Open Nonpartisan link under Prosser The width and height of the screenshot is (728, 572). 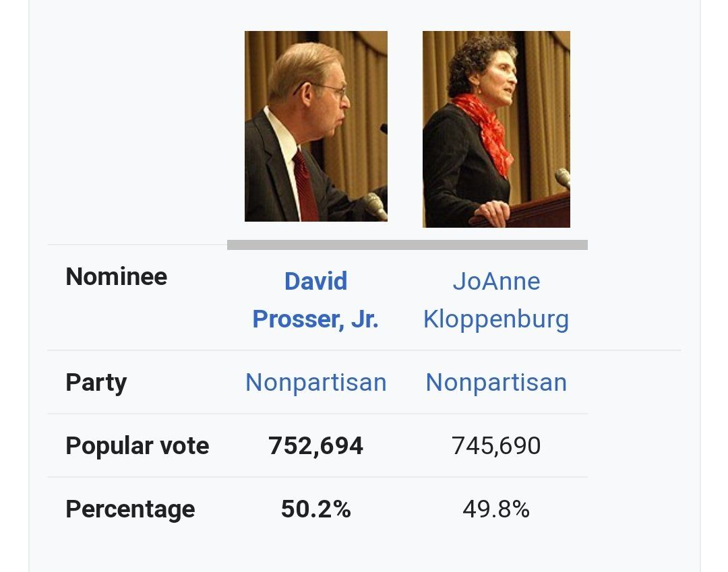[x=315, y=382]
